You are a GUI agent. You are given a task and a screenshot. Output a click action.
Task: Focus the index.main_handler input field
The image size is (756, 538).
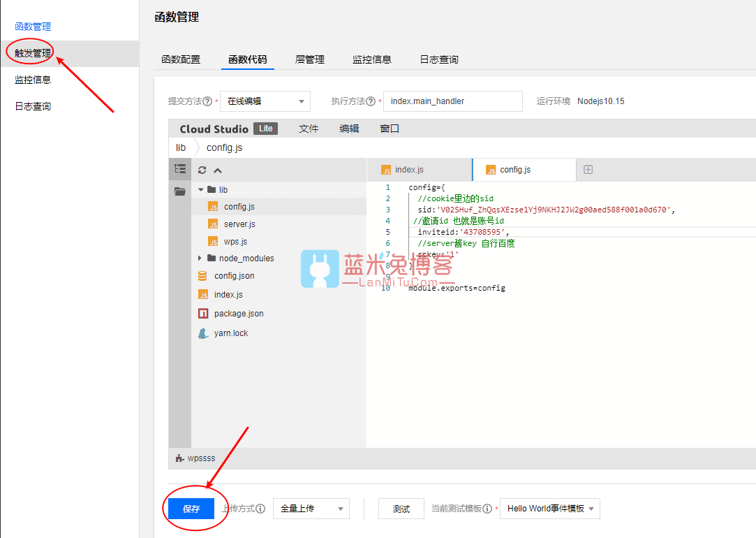453,101
